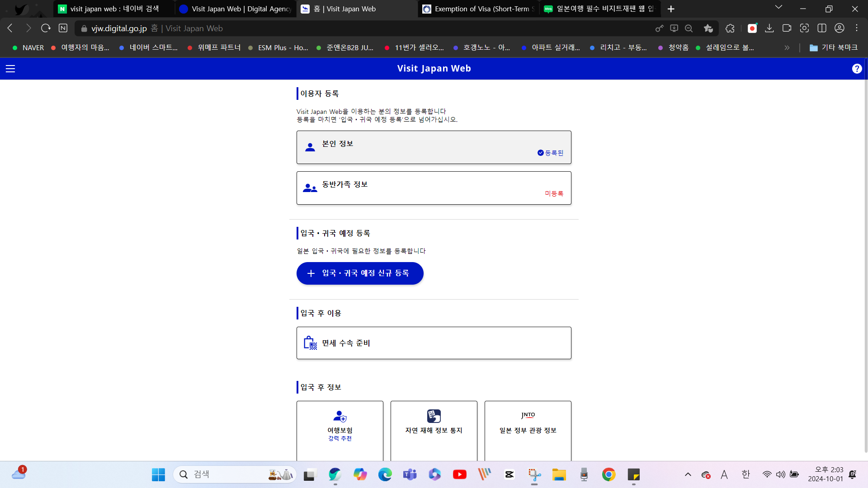Click the zoom magnifier icon in address bar
The height and width of the screenshot is (488, 868).
(x=689, y=28)
